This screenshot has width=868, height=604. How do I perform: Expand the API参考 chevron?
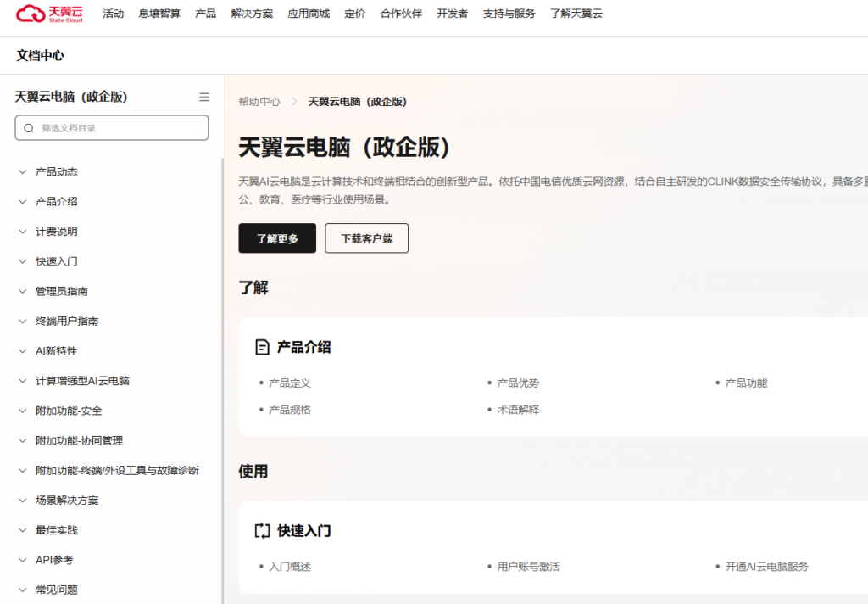[23, 560]
